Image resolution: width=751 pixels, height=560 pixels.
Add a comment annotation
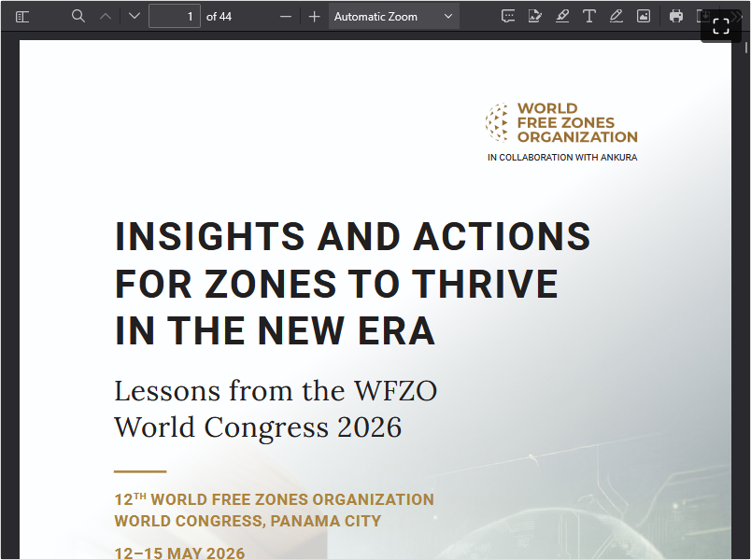point(508,16)
